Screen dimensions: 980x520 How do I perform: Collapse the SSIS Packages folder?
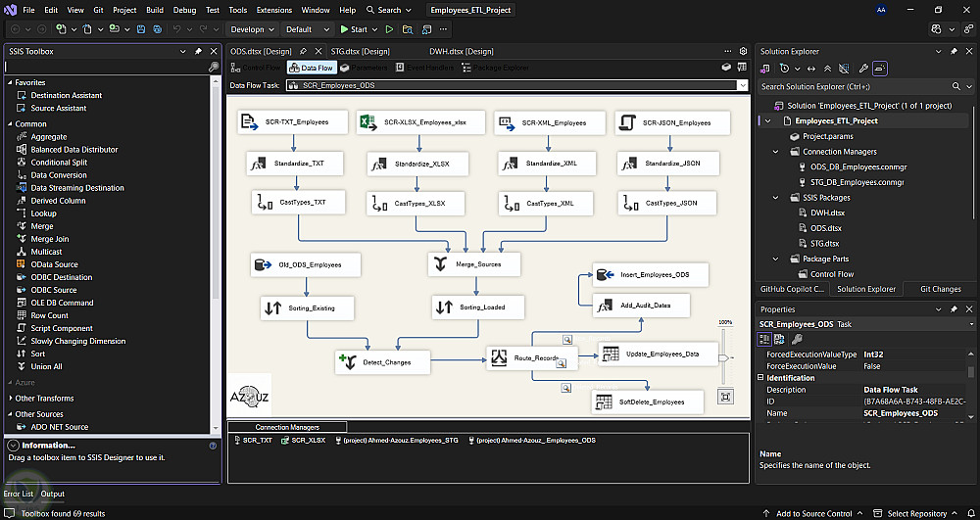click(x=775, y=198)
